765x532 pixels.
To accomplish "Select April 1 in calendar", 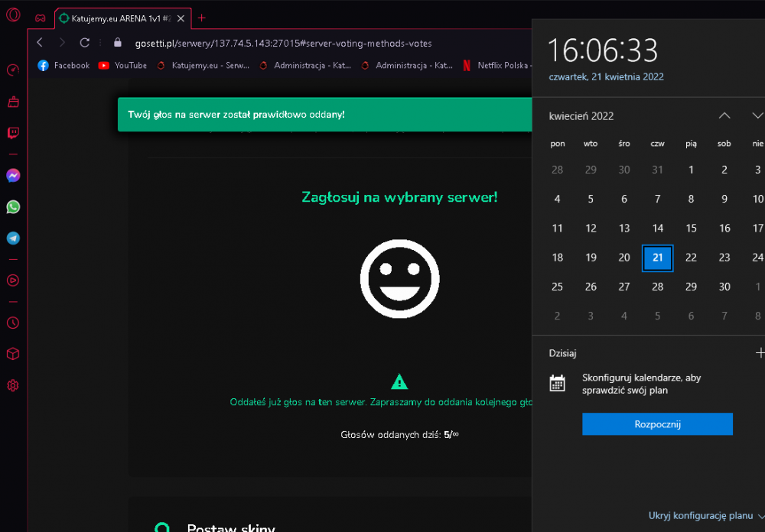I will (x=691, y=170).
